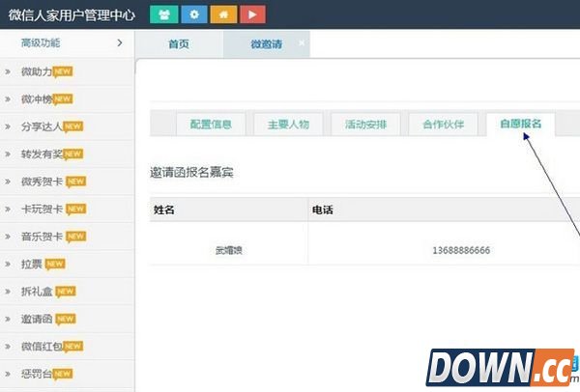The width and height of the screenshot is (580, 392).
Task: Open 音乐贺卡 in sidebar
Action: [x=42, y=237]
